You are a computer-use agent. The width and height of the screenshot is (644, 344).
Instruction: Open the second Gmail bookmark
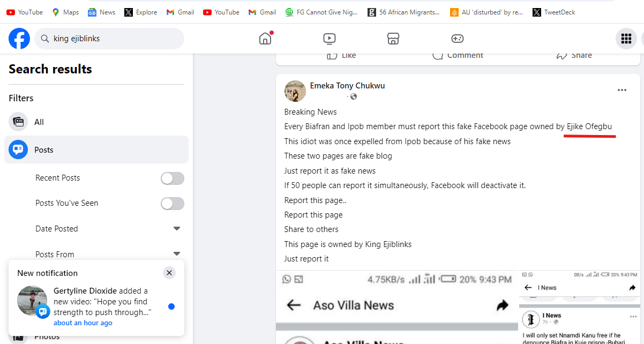click(x=263, y=12)
